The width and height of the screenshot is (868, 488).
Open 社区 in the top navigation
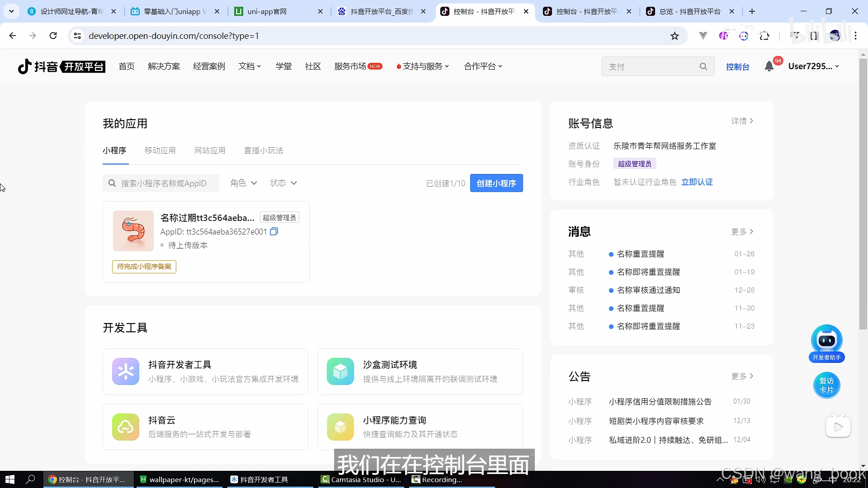click(313, 66)
